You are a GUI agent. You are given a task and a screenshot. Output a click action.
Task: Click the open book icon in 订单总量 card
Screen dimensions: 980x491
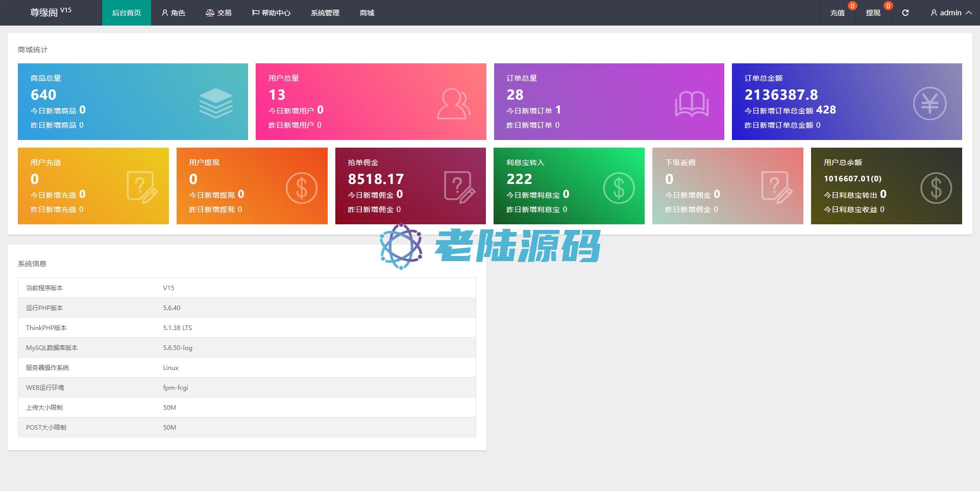click(692, 104)
